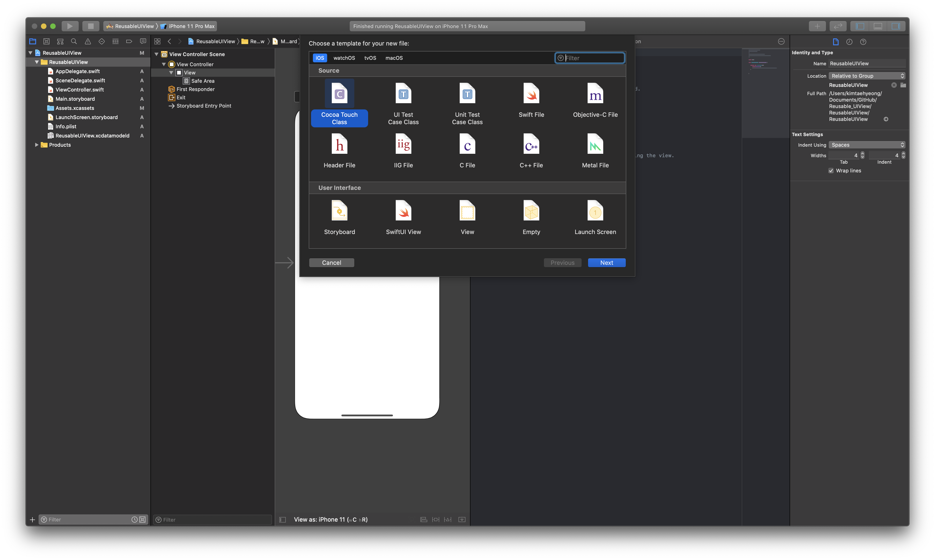Toggle the left navigator panel visibility

(x=860, y=26)
